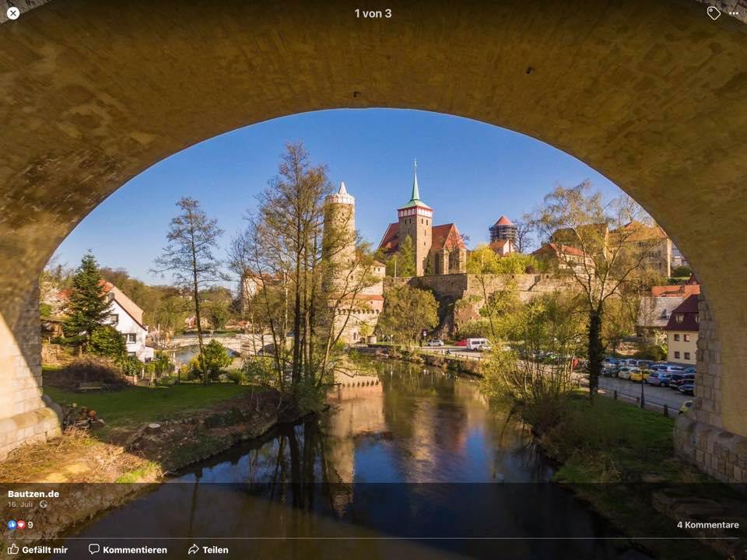Show the '4 Kommentare' comments
Image resolution: width=747 pixels, height=560 pixels.
pyautogui.click(x=708, y=525)
